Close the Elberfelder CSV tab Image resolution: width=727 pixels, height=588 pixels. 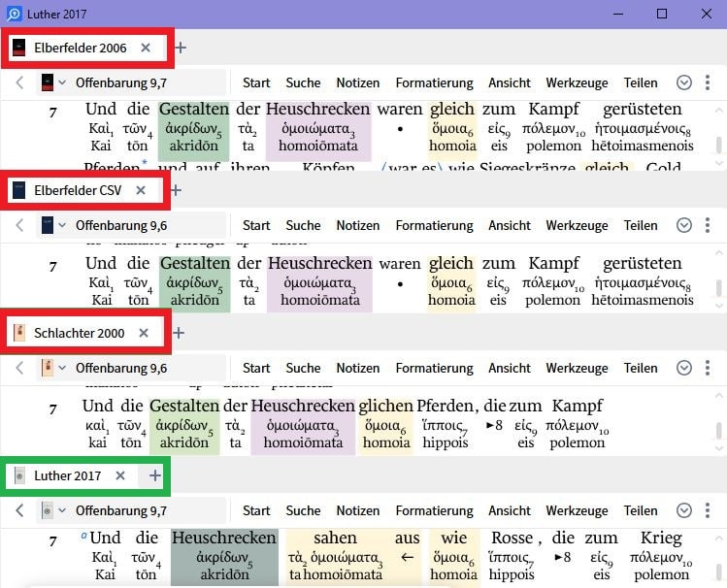point(141,190)
